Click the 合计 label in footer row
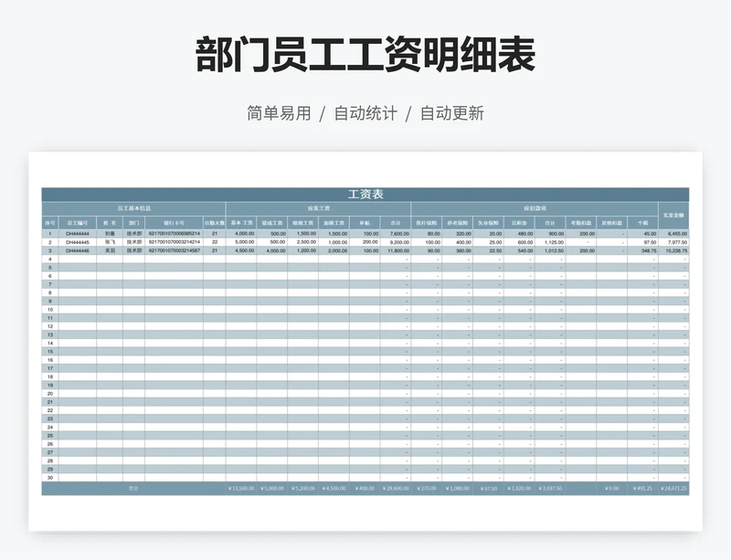This screenshot has width=731, height=560. pos(133,489)
